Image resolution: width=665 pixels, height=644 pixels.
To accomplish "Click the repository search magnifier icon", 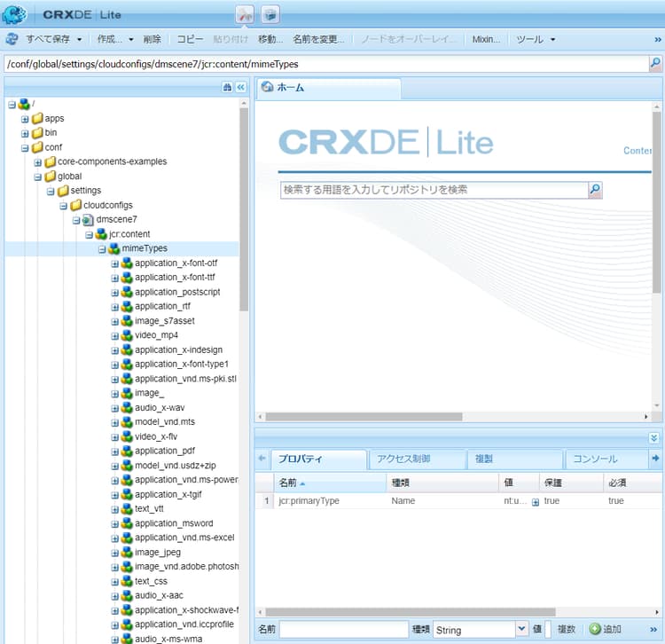I will pos(595,189).
